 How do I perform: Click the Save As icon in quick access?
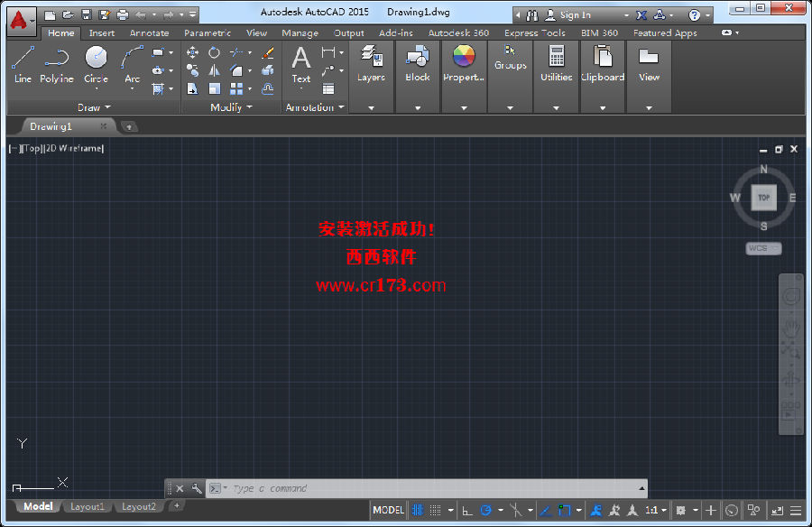pyautogui.click(x=105, y=15)
